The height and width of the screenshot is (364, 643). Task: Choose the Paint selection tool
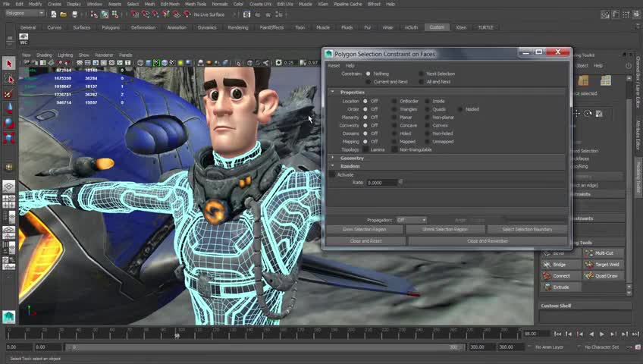coord(8,94)
